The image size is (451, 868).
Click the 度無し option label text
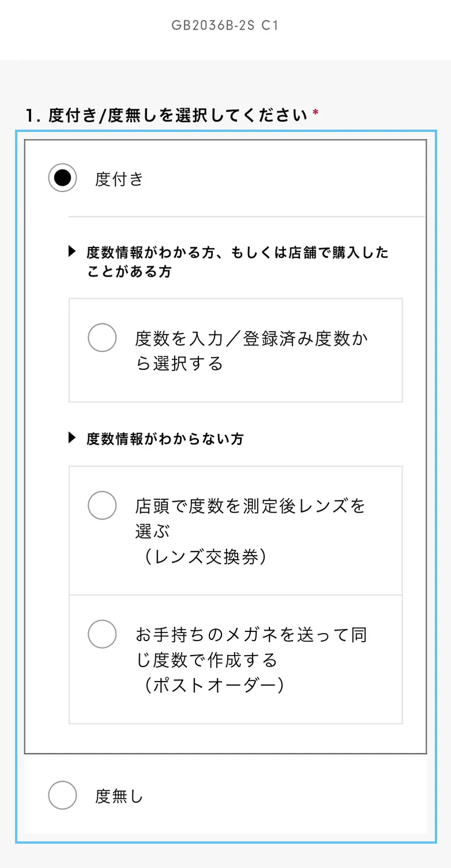click(119, 797)
